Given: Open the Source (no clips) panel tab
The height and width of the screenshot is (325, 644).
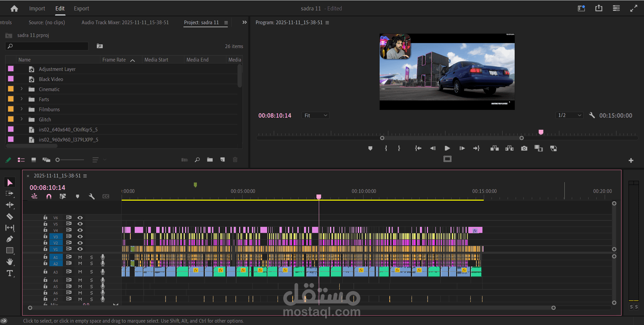Looking at the screenshot, I should 47,23.
